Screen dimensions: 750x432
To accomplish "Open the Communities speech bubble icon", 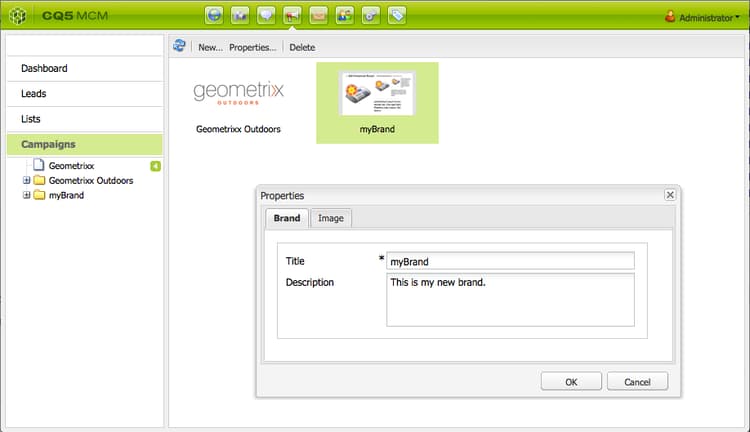I will point(266,15).
